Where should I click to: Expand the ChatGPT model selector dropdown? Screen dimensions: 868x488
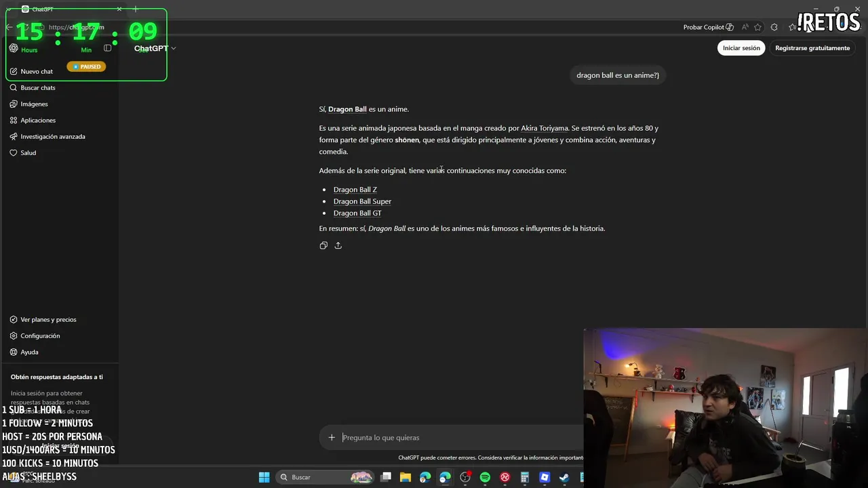(x=155, y=48)
